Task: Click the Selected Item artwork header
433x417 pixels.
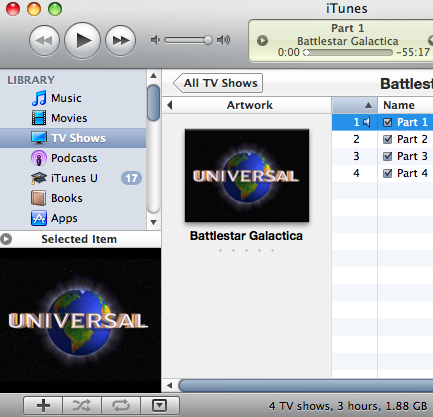Action: (79, 239)
